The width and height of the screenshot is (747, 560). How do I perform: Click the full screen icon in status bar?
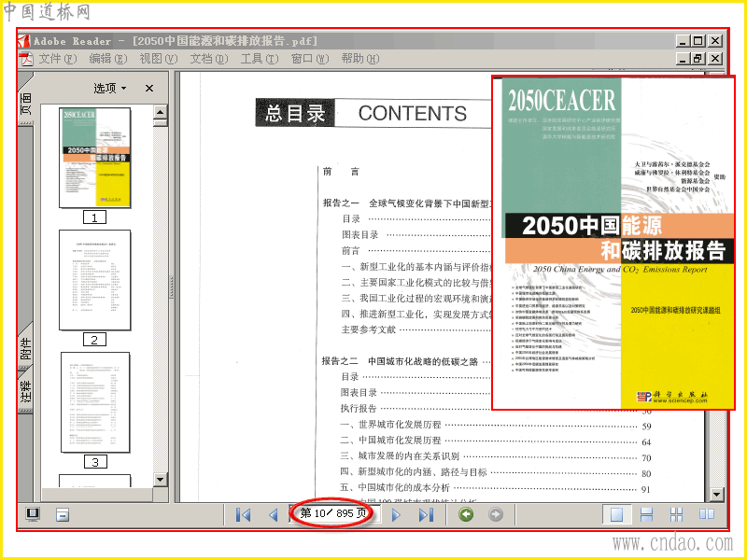(x=33, y=514)
